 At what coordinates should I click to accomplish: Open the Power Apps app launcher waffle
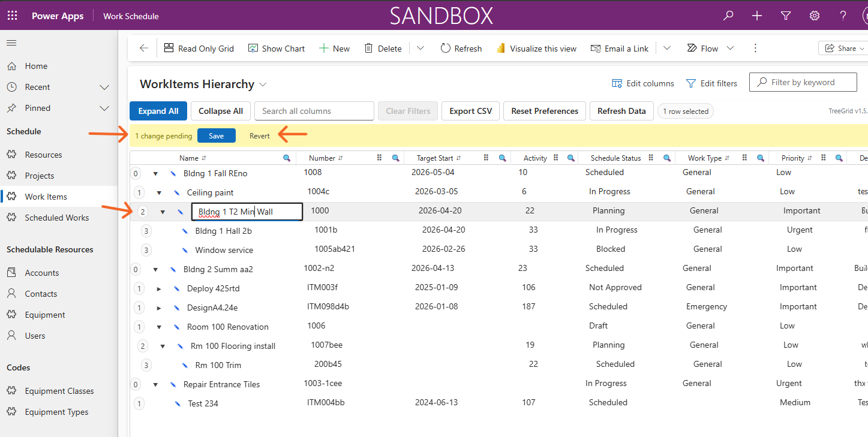(x=12, y=16)
